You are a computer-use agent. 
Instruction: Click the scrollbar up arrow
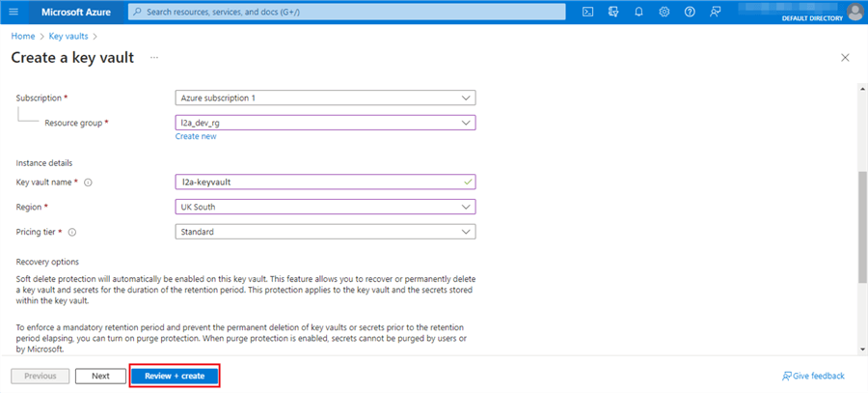pos(862,89)
